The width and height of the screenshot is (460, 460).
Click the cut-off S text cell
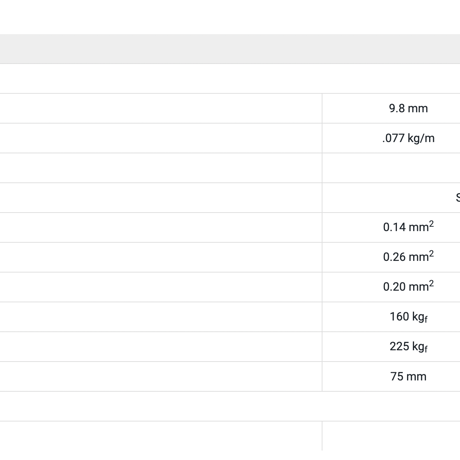tap(391, 197)
